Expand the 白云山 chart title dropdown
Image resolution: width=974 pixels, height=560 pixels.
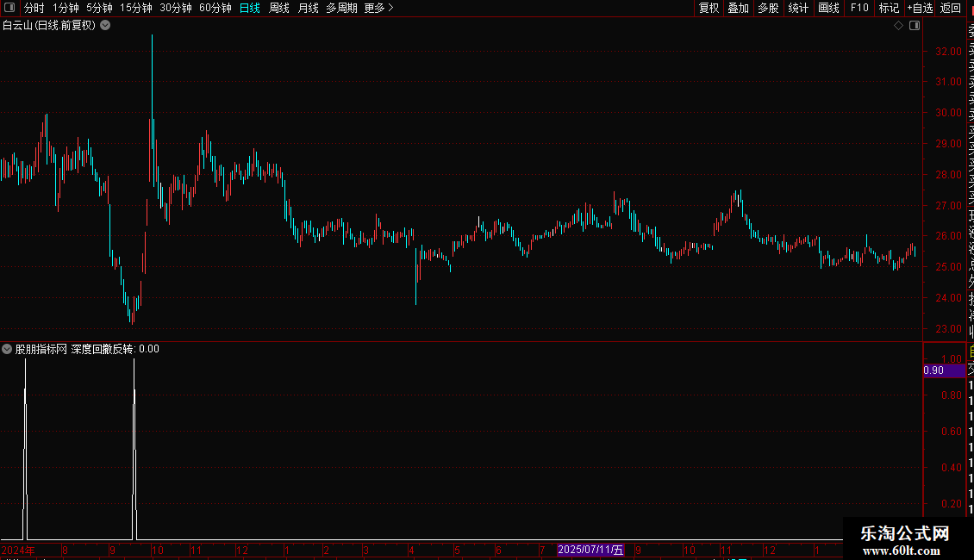click(106, 26)
